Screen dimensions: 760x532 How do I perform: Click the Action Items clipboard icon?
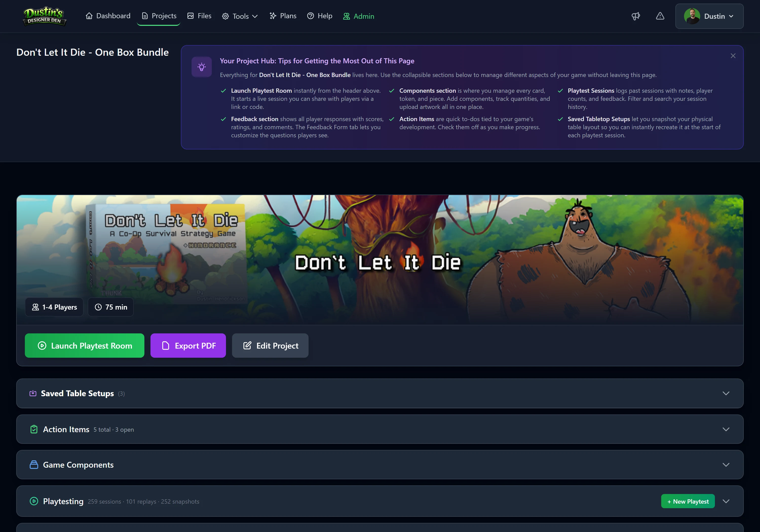(x=34, y=429)
